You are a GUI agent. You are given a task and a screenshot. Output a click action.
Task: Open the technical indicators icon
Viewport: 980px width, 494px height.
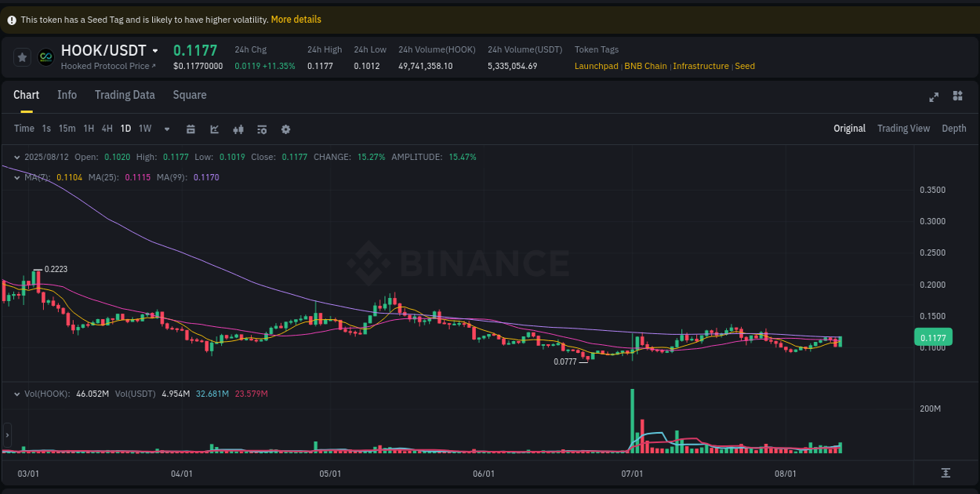pyautogui.click(x=262, y=129)
